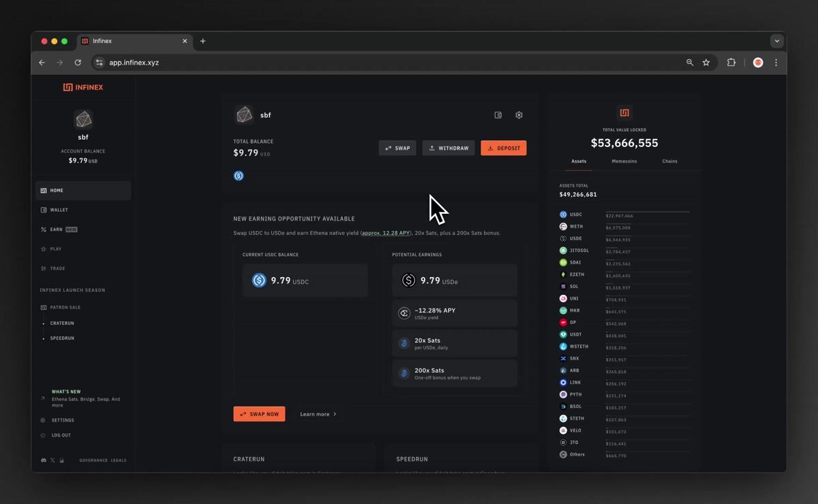
Task: Open the wallet icon beside sbf header
Action: coord(498,115)
